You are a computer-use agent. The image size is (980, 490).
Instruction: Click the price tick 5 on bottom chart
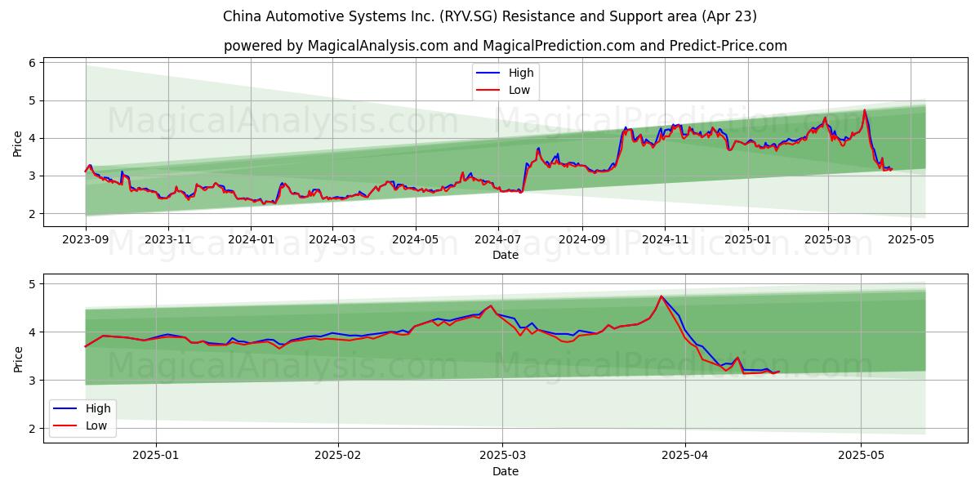click(x=31, y=284)
